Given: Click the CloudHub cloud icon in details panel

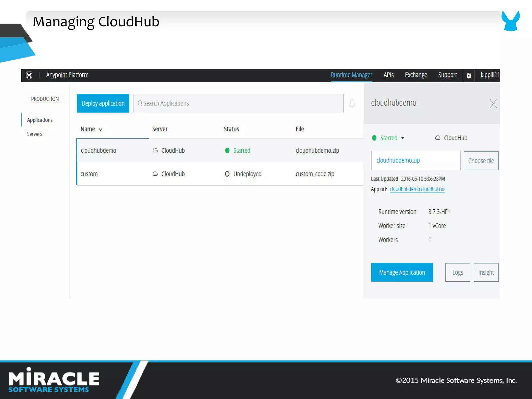Looking at the screenshot, I should click(438, 138).
